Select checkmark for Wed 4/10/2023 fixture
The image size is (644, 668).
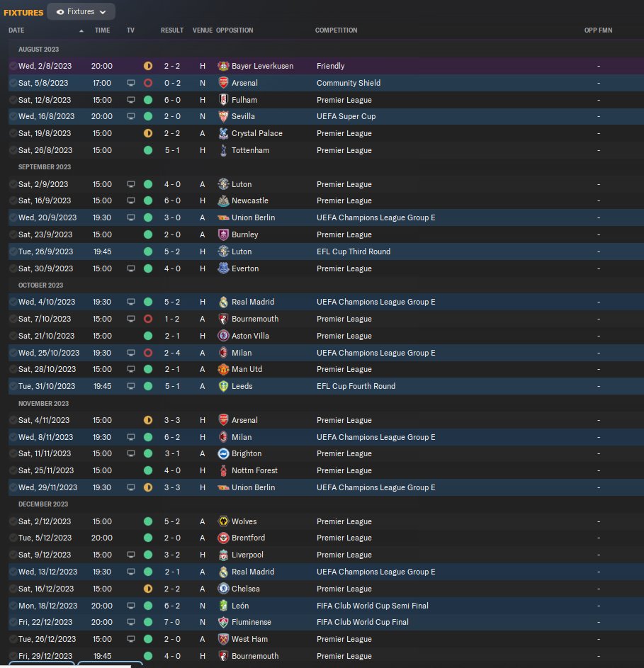[x=13, y=302]
